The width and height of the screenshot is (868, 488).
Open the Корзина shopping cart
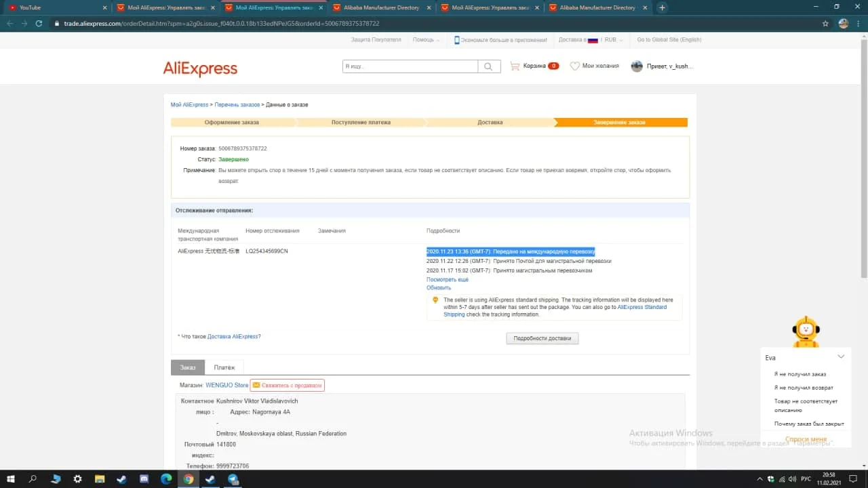point(534,66)
